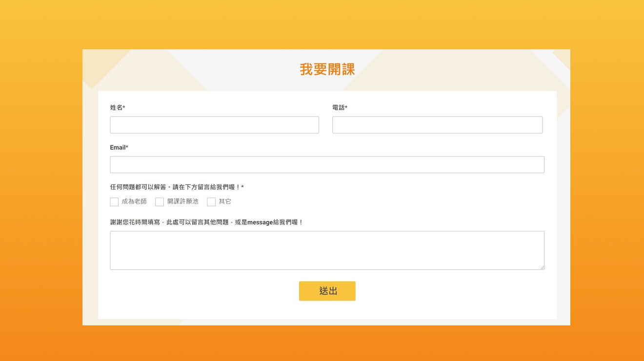
Task: Click the asterisk beside the 電話 label
Action: [x=346, y=108]
